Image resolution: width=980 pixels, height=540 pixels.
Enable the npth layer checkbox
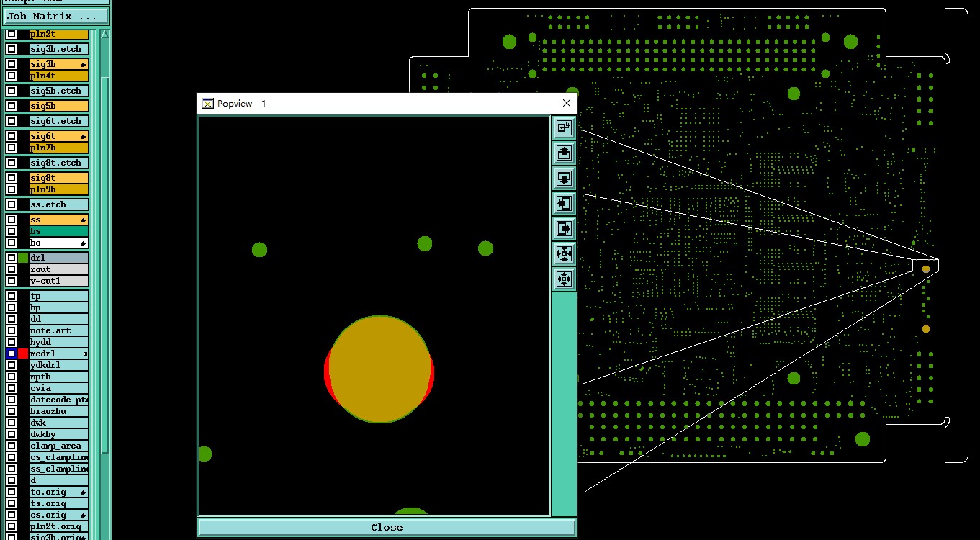12,377
